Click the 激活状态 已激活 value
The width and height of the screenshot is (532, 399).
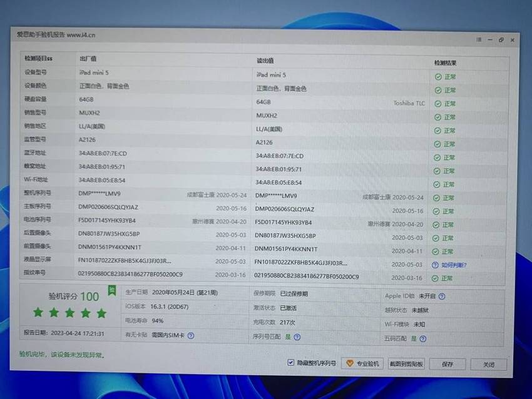click(x=288, y=308)
